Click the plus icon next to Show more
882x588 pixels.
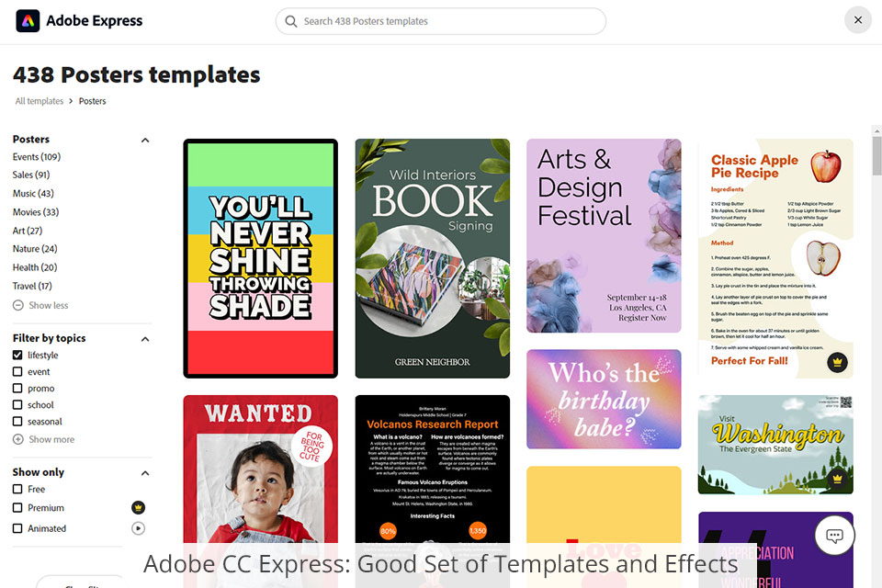pyautogui.click(x=18, y=439)
